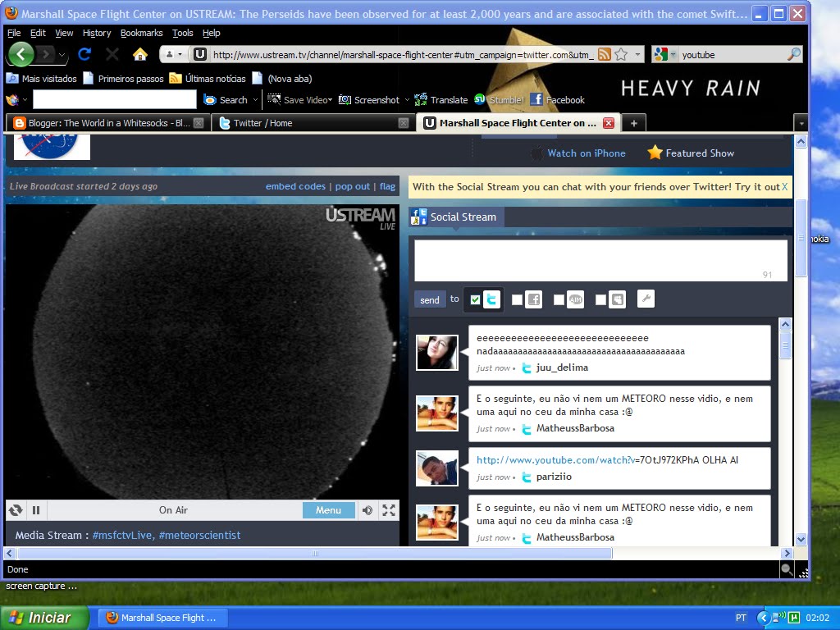The height and width of the screenshot is (630, 840).
Task: Expand the address bar URL history dropdown
Action: (637, 54)
